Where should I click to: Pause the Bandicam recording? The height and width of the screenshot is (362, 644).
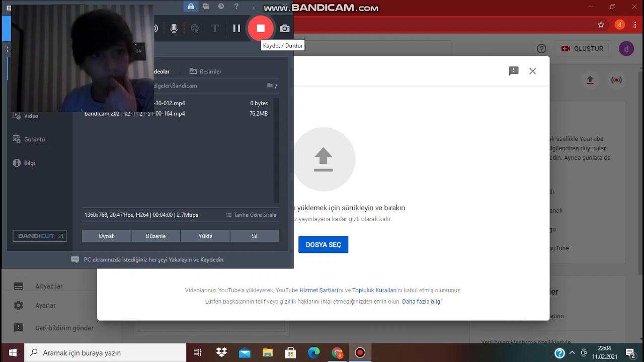236,29
